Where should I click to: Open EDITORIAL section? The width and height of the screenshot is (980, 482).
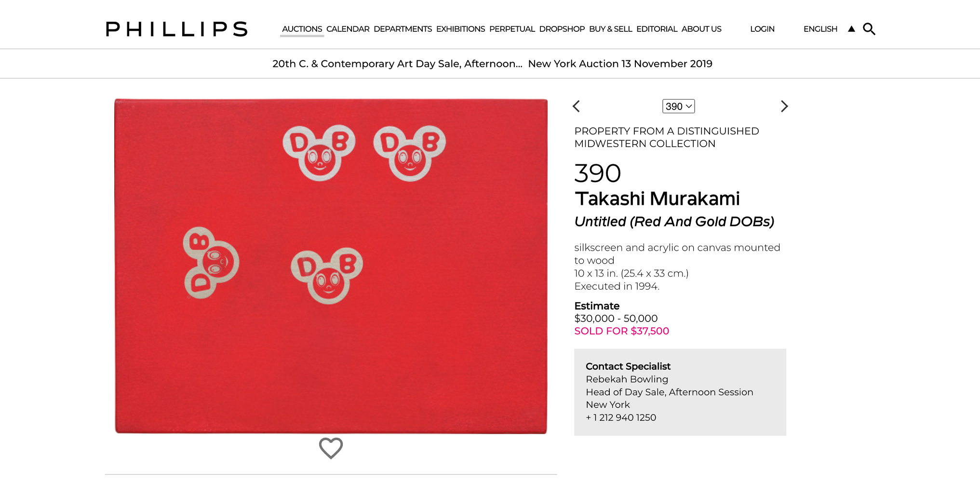click(657, 29)
